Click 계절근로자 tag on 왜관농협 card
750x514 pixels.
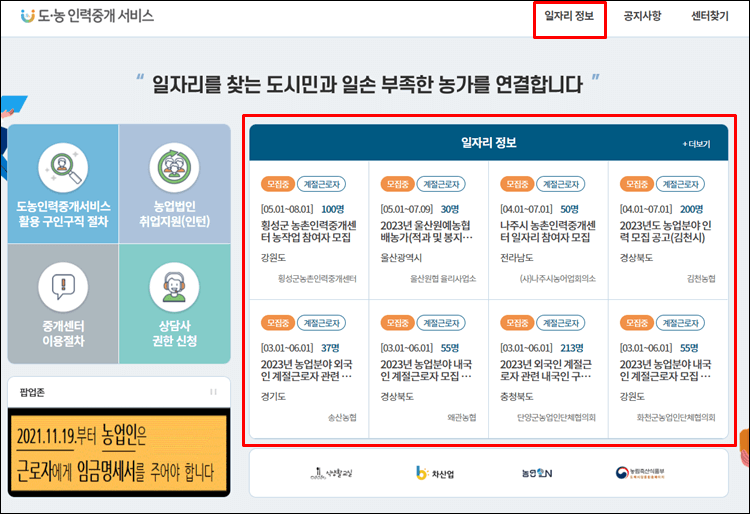click(441, 323)
